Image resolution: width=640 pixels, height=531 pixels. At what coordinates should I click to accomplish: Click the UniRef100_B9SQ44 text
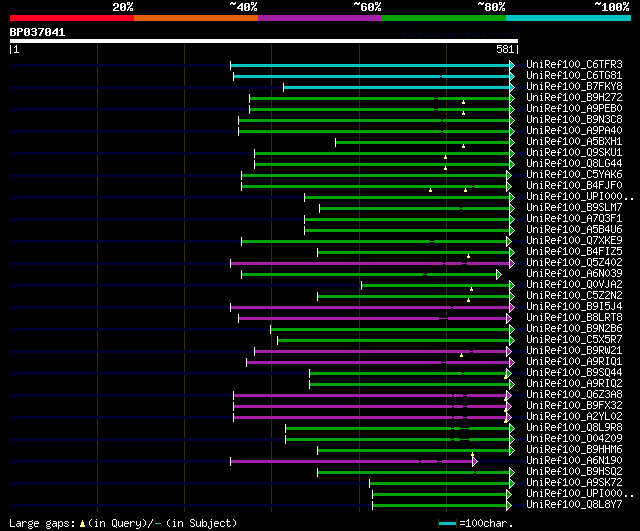(x=574, y=373)
